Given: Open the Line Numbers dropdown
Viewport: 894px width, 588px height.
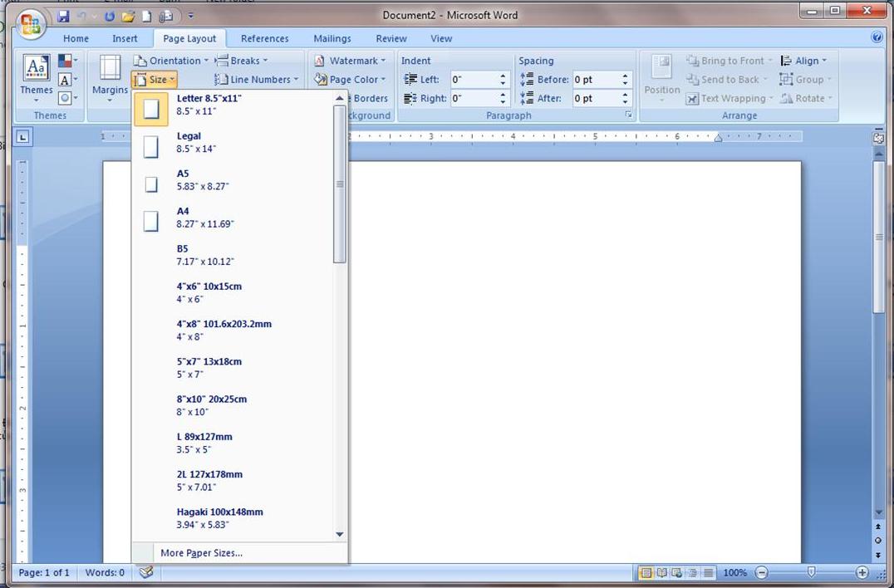Looking at the screenshot, I should coord(257,79).
